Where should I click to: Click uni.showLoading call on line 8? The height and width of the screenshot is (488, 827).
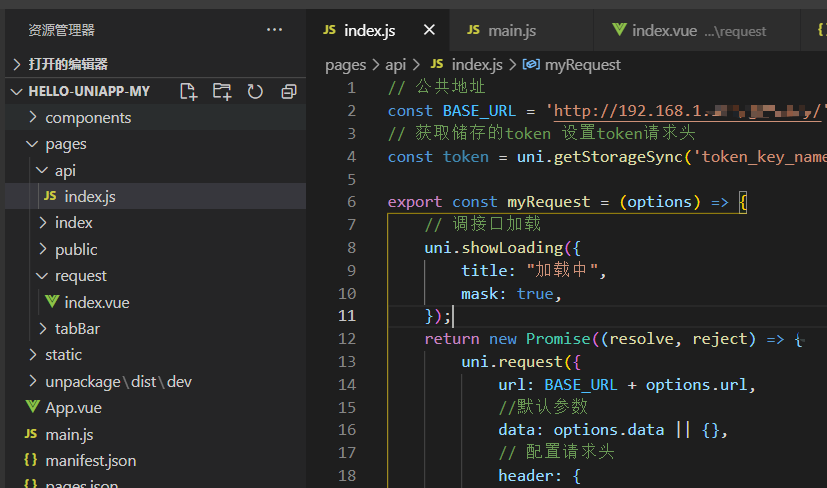pyautogui.click(x=494, y=248)
